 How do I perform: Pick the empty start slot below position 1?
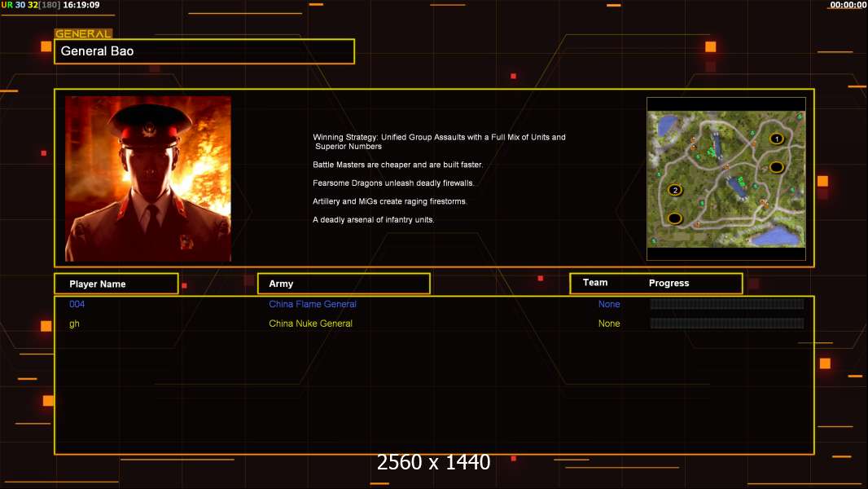[777, 167]
